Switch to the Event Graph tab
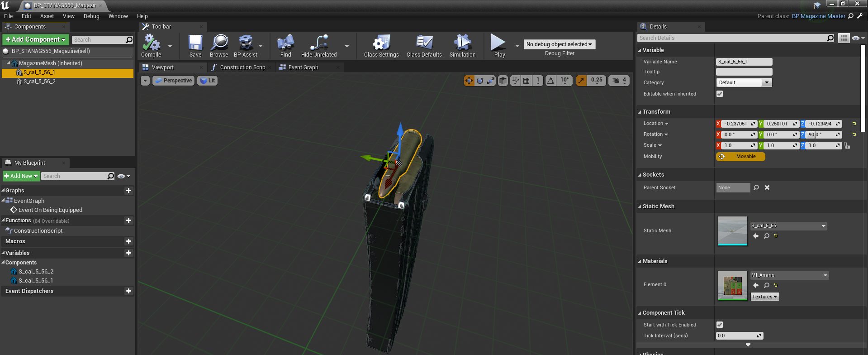 click(x=303, y=67)
